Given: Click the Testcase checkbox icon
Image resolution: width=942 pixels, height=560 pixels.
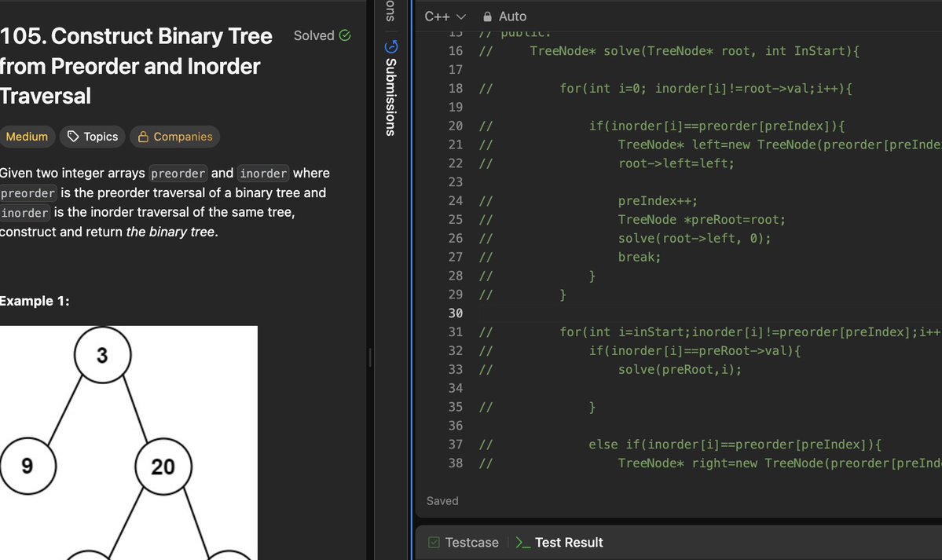Looking at the screenshot, I should pos(434,543).
